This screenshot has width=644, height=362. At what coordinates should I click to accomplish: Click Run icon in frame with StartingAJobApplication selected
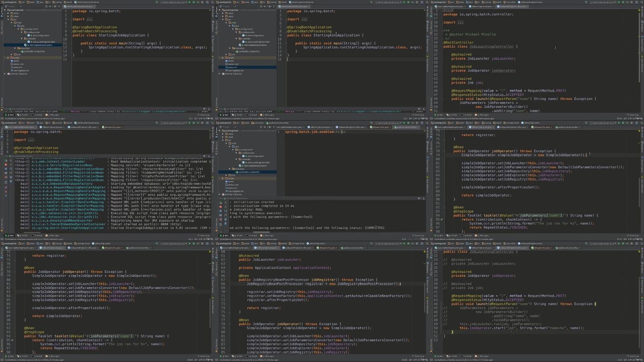pyautogui.click(x=190, y=2)
